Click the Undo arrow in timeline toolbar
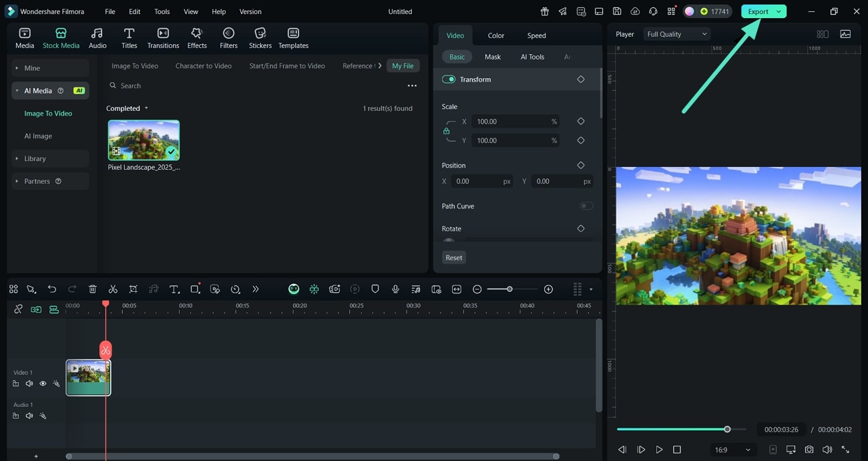The width and height of the screenshot is (868, 461). coord(52,289)
